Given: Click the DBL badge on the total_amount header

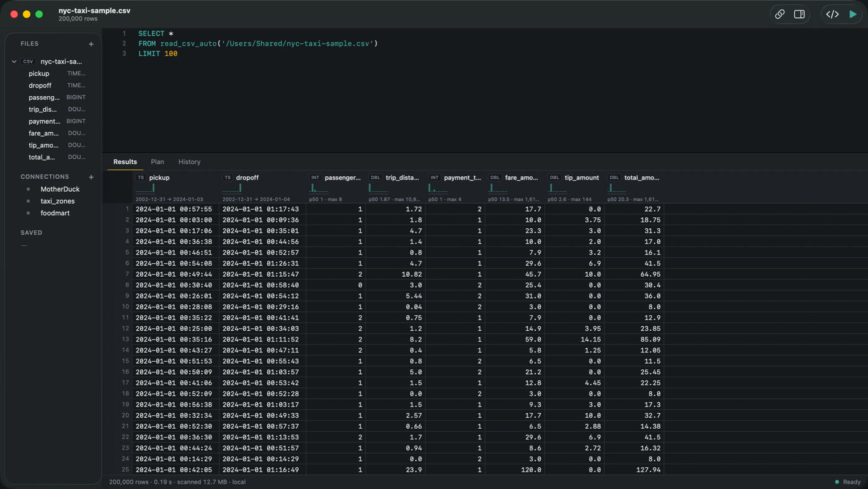Looking at the screenshot, I should click(x=614, y=177).
